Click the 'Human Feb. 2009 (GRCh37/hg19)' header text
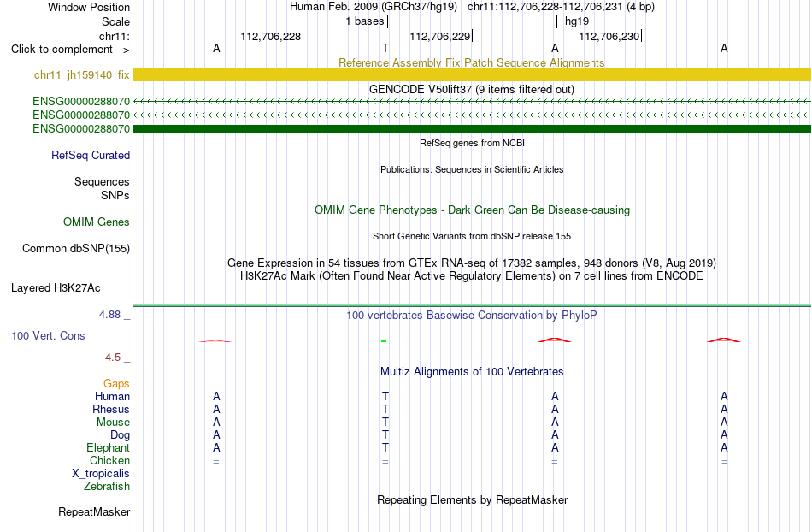812x532 pixels. point(374,7)
